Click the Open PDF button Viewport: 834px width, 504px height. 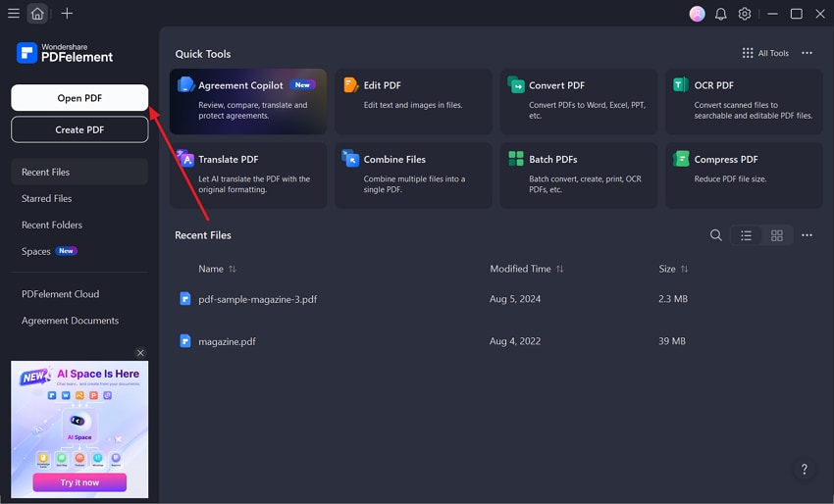point(79,98)
